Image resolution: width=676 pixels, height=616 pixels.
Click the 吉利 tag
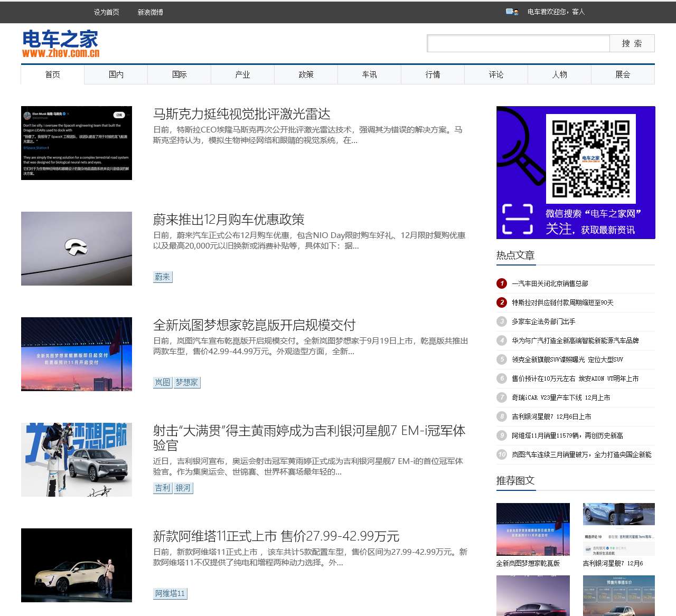163,488
